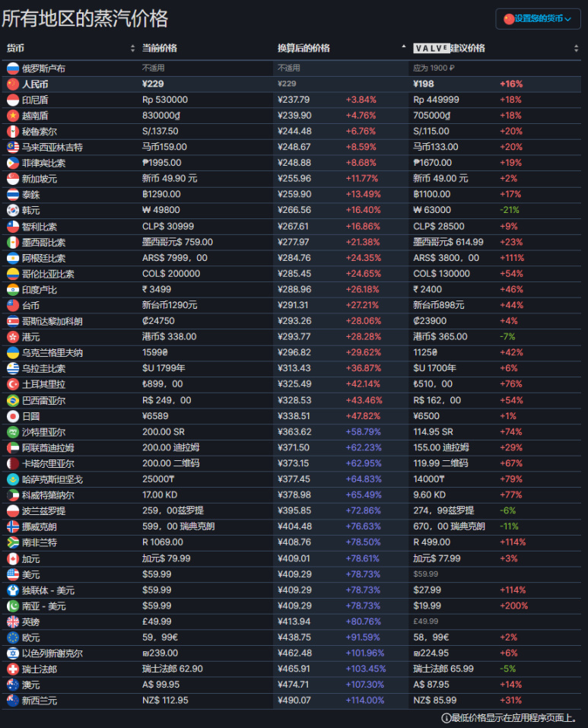Image resolution: width=588 pixels, height=728 pixels.
Task: Select the 南亚 - 美元 currency name
Action: pos(44,606)
